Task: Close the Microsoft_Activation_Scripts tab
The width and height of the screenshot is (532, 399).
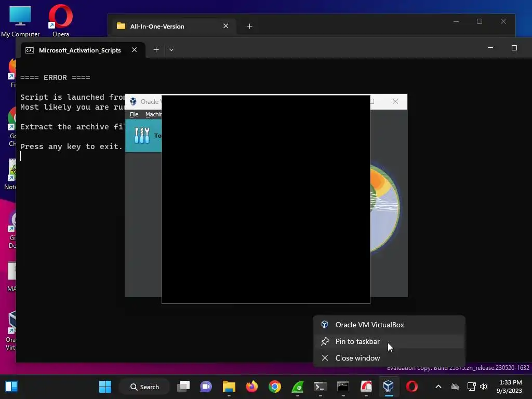Action: coord(135,50)
